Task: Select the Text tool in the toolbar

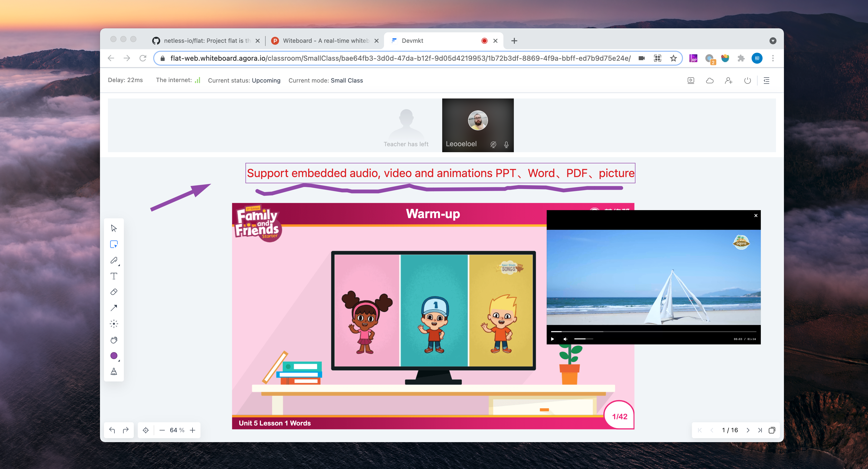Action: [114, 276]
